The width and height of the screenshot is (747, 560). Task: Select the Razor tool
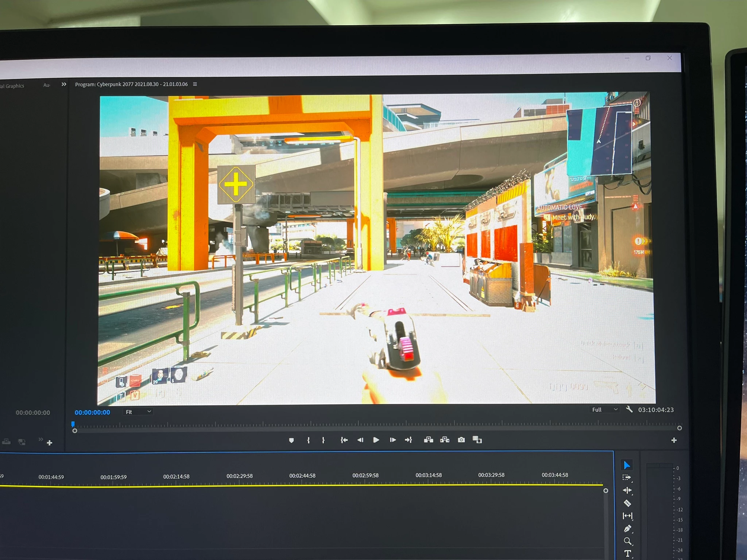[627, 503]
